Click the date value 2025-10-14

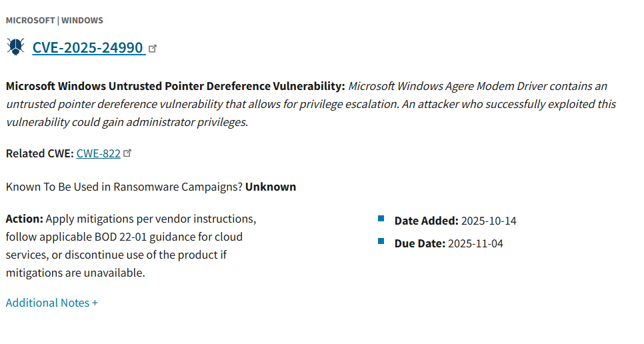pos(489,221)
